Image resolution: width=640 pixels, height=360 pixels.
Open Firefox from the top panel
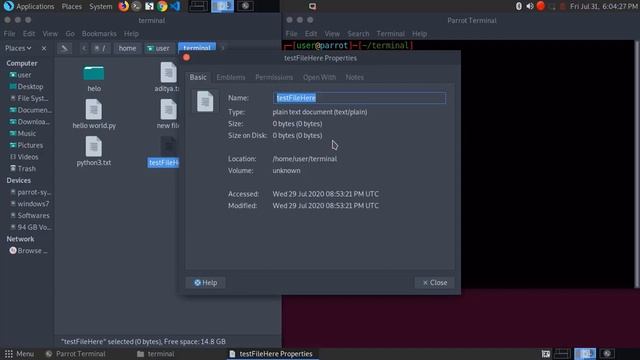click(x=123, y=6)
